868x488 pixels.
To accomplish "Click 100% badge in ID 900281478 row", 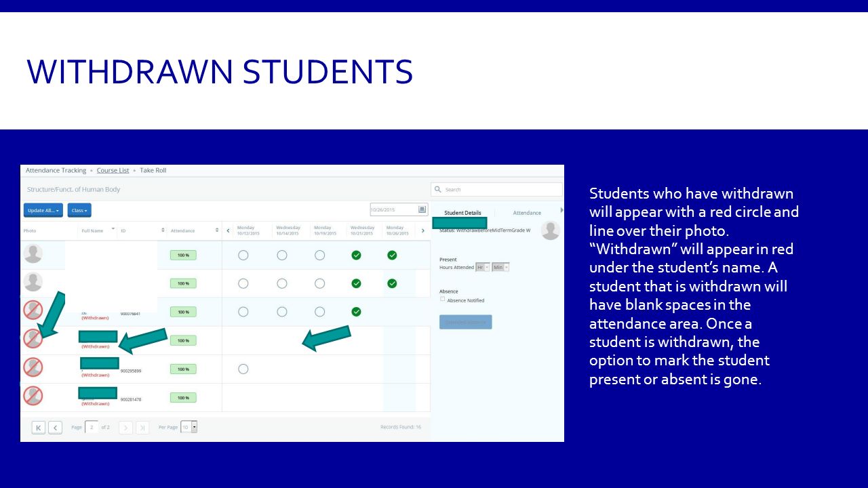I will pos(183,397).
